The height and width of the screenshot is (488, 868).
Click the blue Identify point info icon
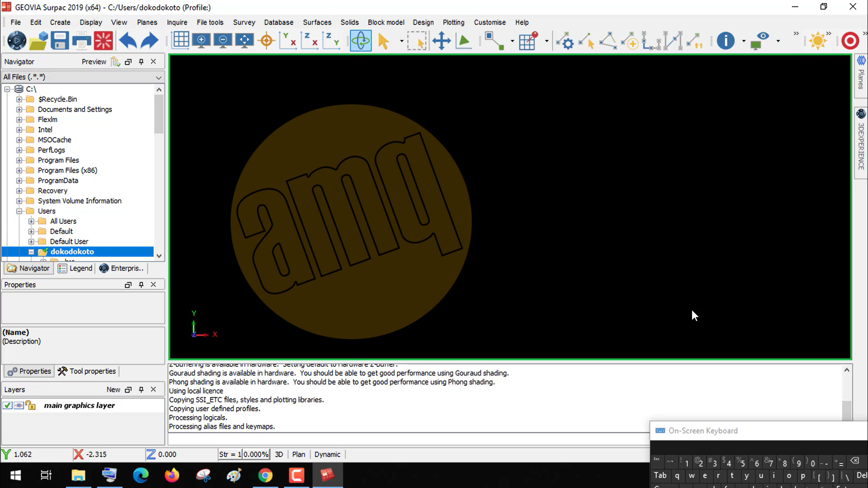coord(725,41)
